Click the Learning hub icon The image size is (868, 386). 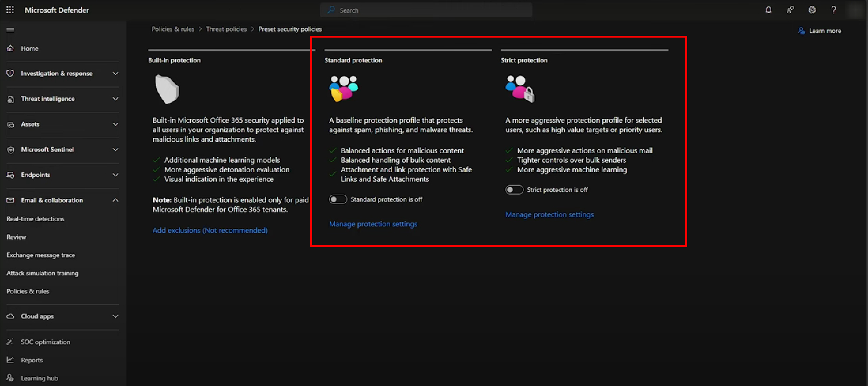point(10,378)
